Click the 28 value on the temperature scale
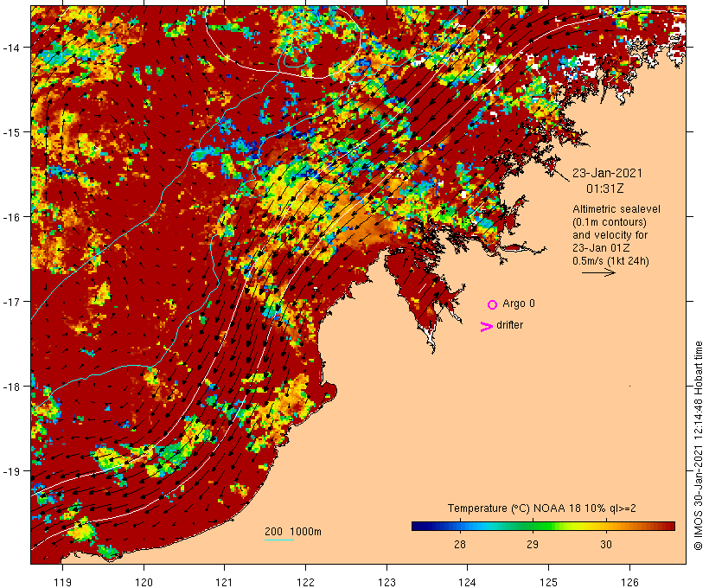The image size is (709, 588). [459, 544]
